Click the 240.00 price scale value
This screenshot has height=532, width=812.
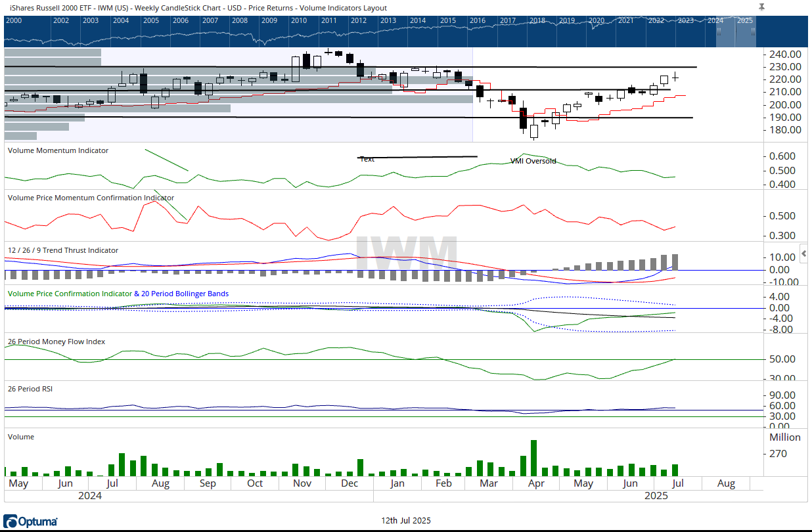(786, 55)
